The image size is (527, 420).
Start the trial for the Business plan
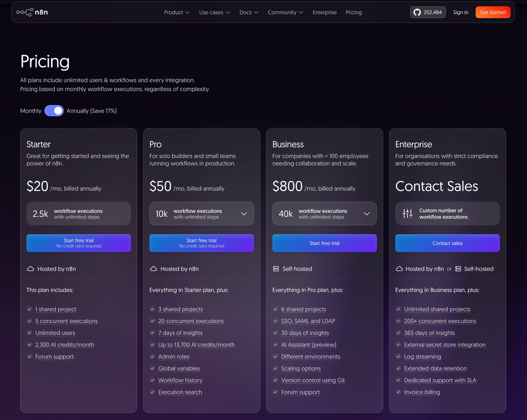(324, 243)
